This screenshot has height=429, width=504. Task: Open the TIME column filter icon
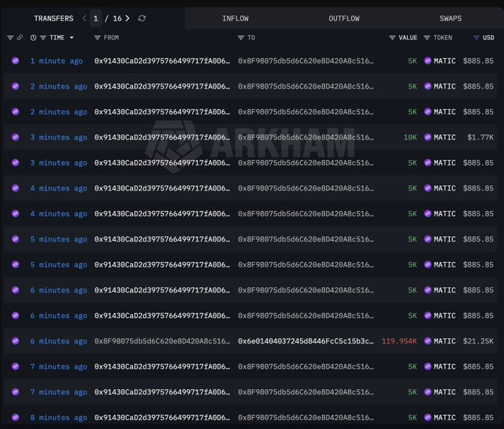pos(43,38)
